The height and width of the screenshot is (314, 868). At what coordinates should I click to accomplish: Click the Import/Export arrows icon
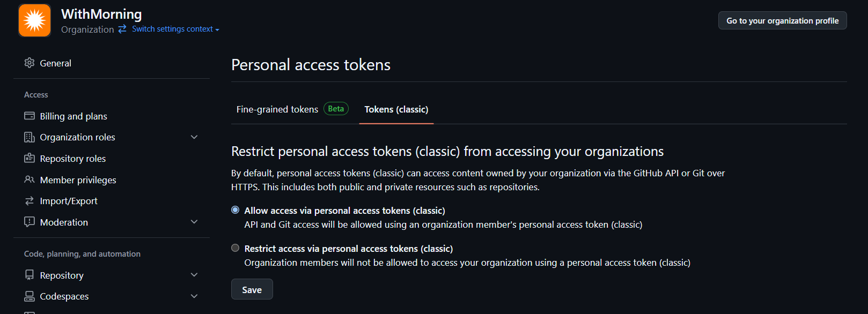(x=30, y=201)
